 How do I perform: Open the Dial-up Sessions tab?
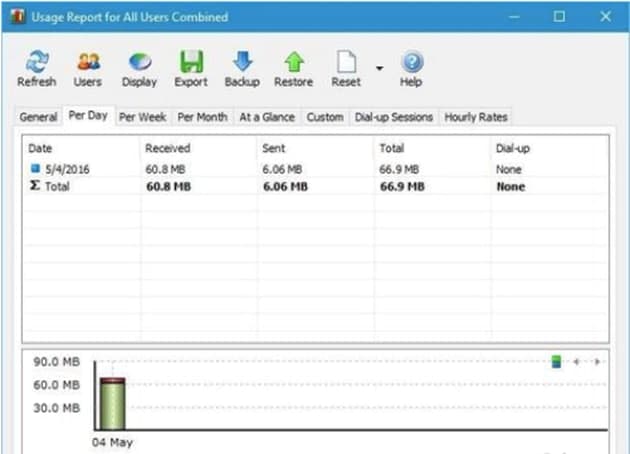click(394, 117)
